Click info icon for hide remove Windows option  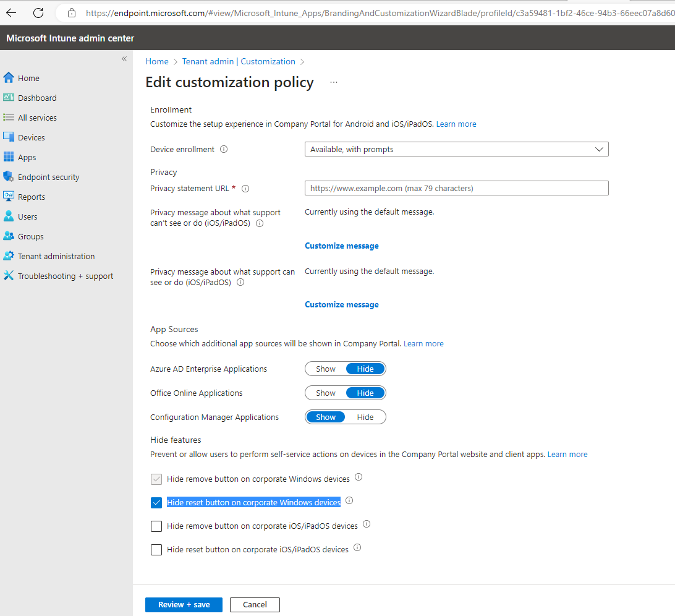click(x=359, y=477)
